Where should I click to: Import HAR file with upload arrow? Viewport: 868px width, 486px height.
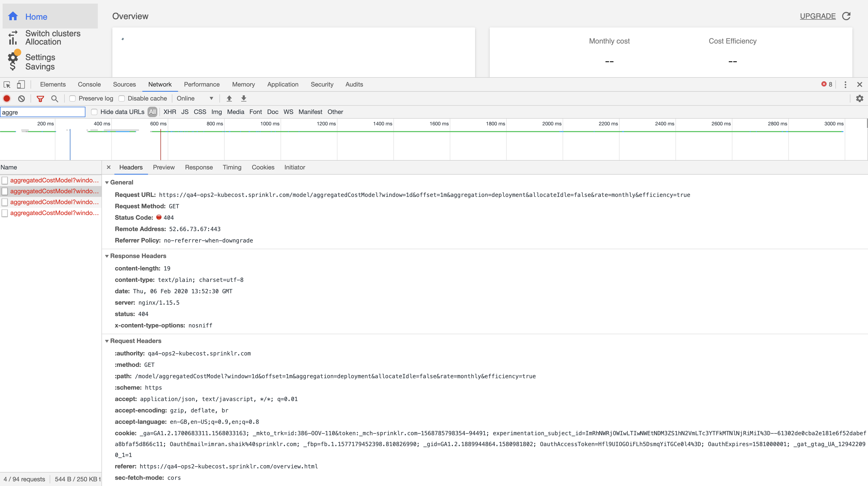[x=229, y=98]
